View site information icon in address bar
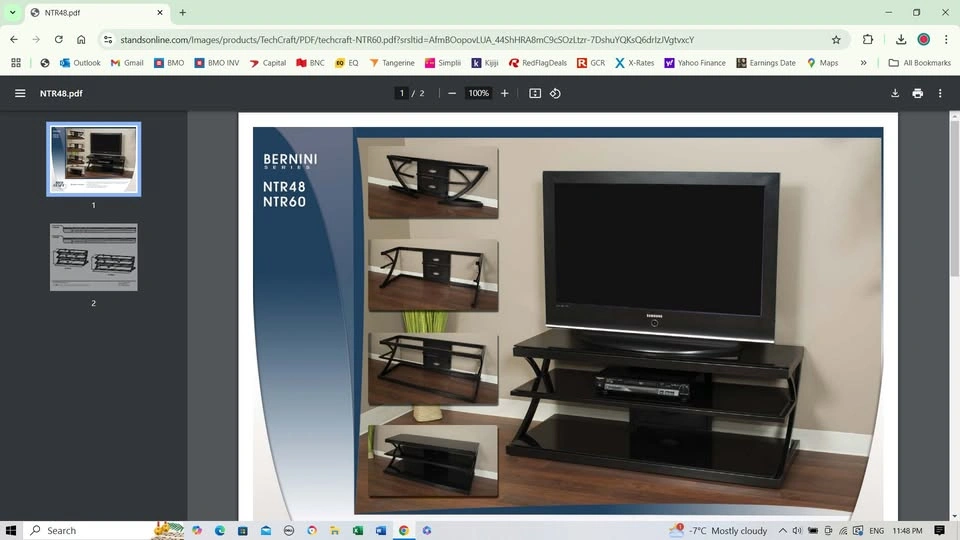Image resolution: width=960 pixels, height=540 pixels. (108, 39)
